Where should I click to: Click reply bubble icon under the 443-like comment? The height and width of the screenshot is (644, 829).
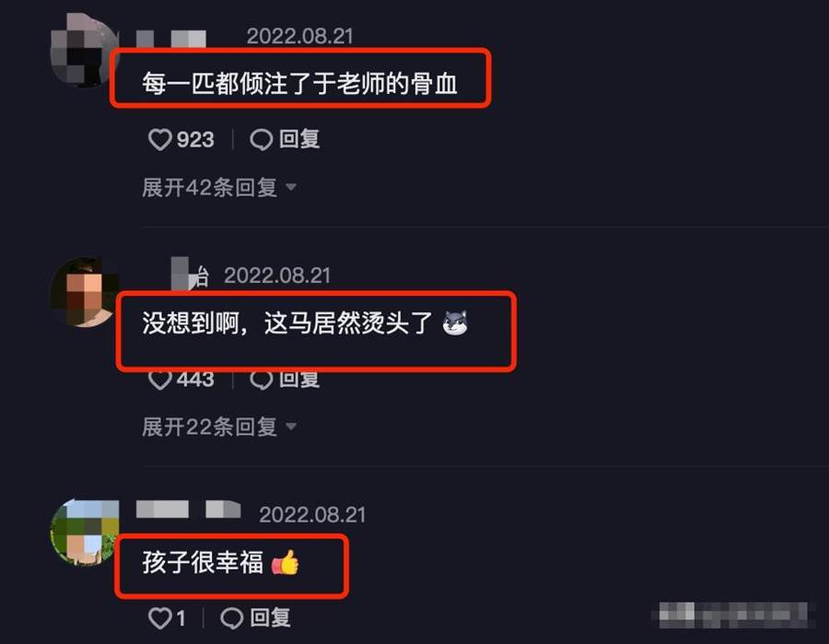tap(262, 380)
